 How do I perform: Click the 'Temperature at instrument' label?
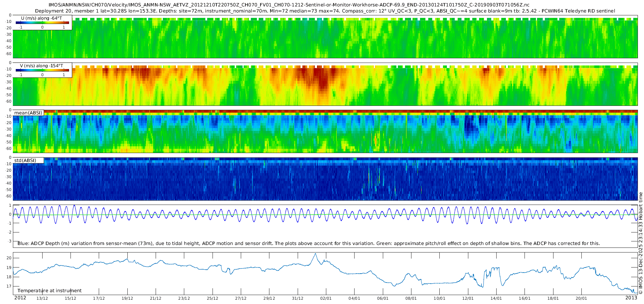[49, 291]
